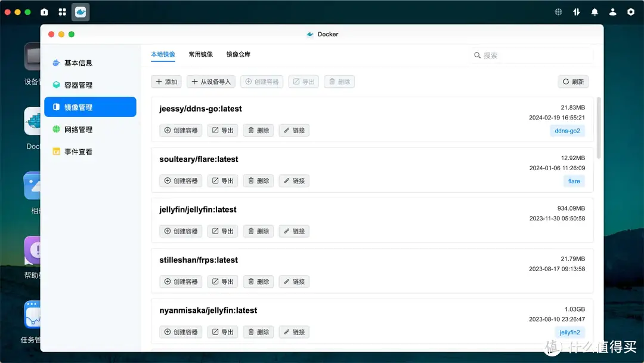
Task: Open the app grid icon in top bar
Action: (63, 12)
